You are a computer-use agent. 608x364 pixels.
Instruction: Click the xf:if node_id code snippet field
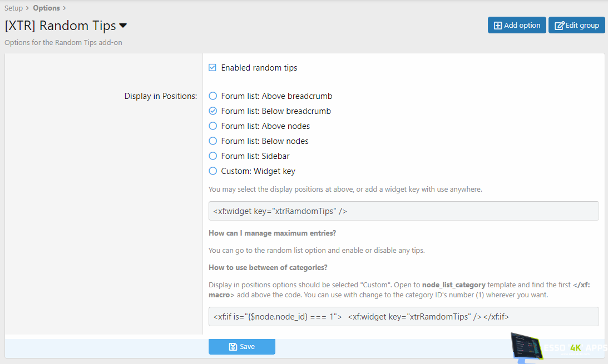pos(403,317)
